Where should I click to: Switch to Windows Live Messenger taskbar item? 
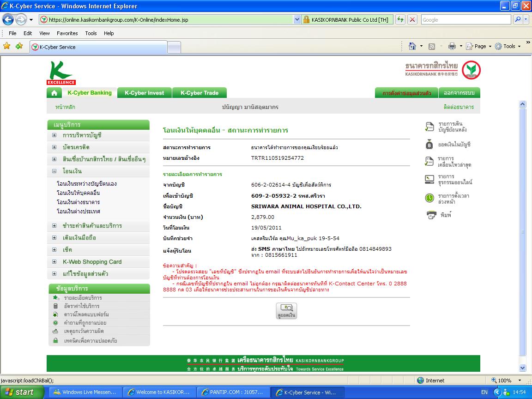[85, 392]
